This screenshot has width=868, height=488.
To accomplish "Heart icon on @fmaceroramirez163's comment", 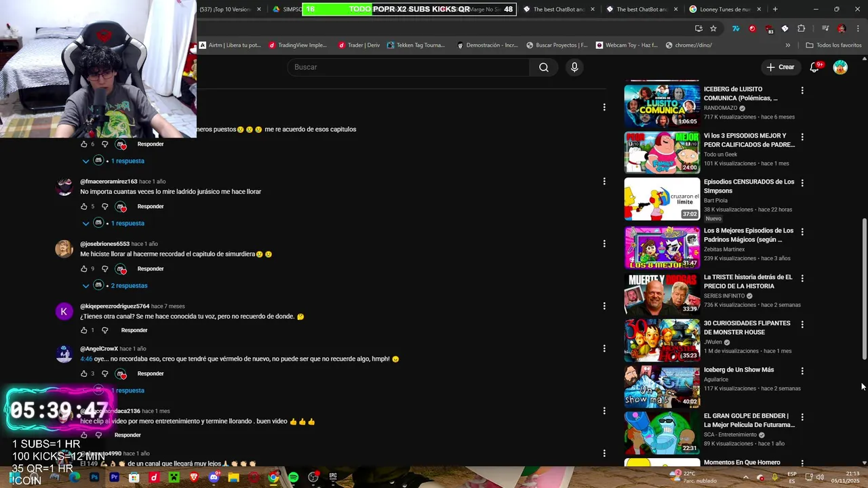I will (121, 207).
